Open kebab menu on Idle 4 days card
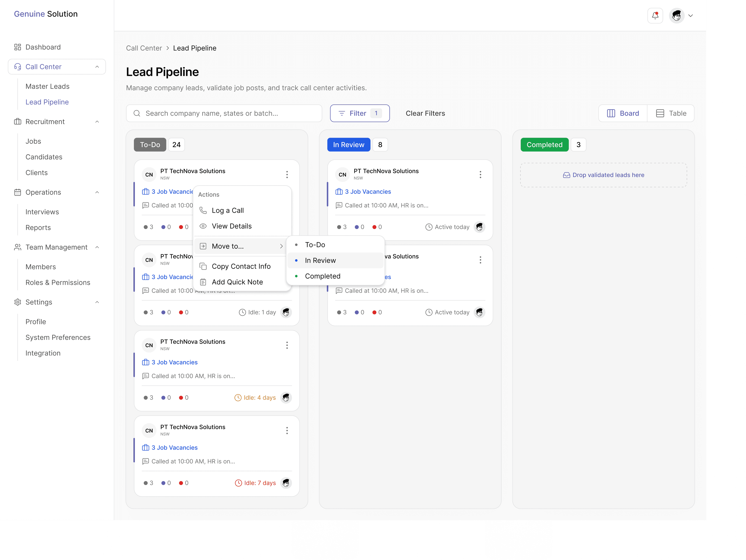746x560 pixels. coord(287,346)
